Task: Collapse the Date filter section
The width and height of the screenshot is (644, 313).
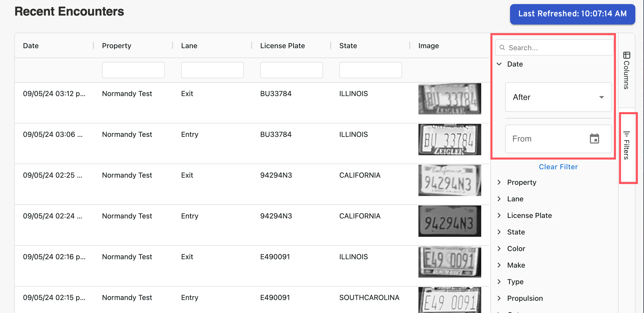Action: 499,64
